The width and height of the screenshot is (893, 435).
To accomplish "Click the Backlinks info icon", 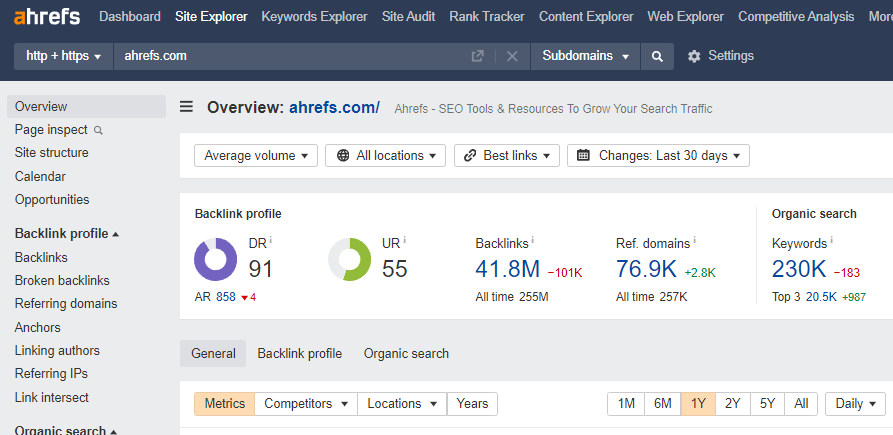I will pos(532,240).
